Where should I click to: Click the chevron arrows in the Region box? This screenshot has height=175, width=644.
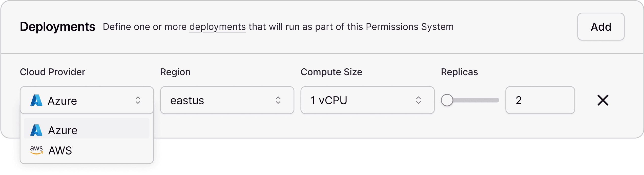click(x=278, y=100)
